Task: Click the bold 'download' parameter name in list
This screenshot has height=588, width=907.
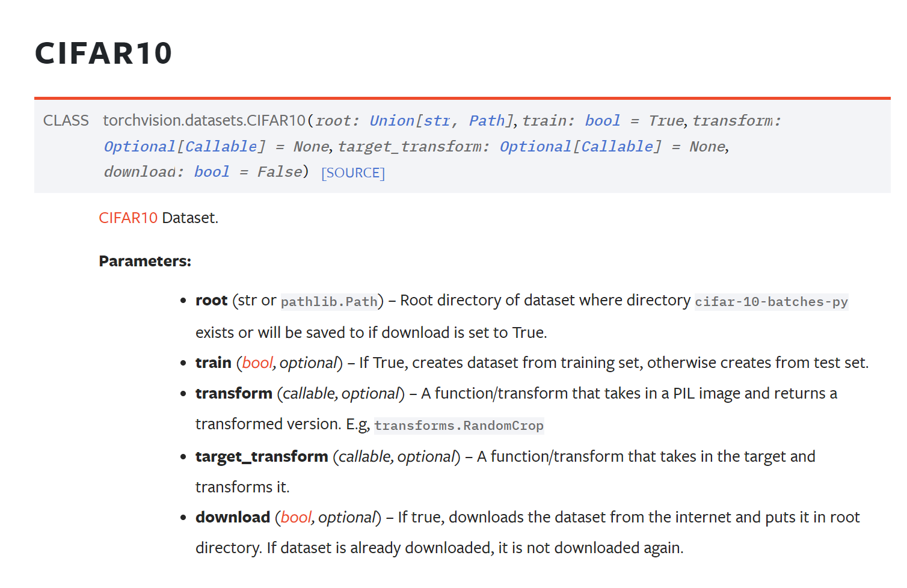Action: tap(233, 517)
